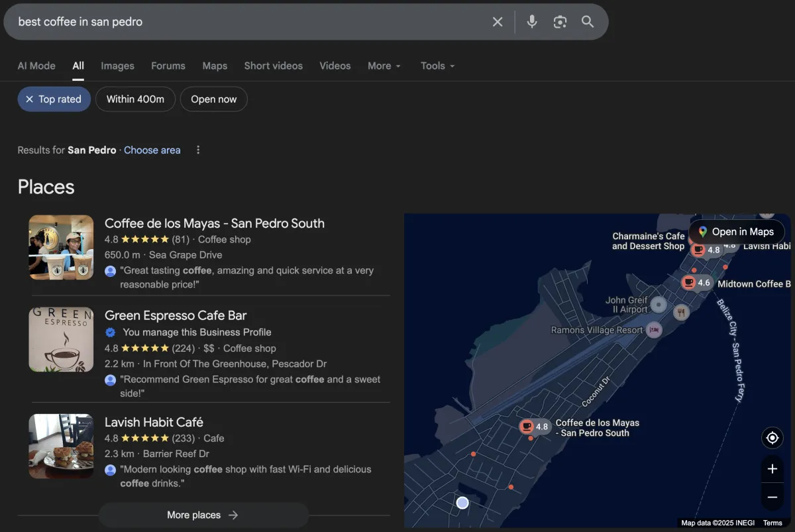Screen dimensions: 795x532
Task: Click the Lavish Habit 4.8 star rating (233)
Action: click(150, 438)
